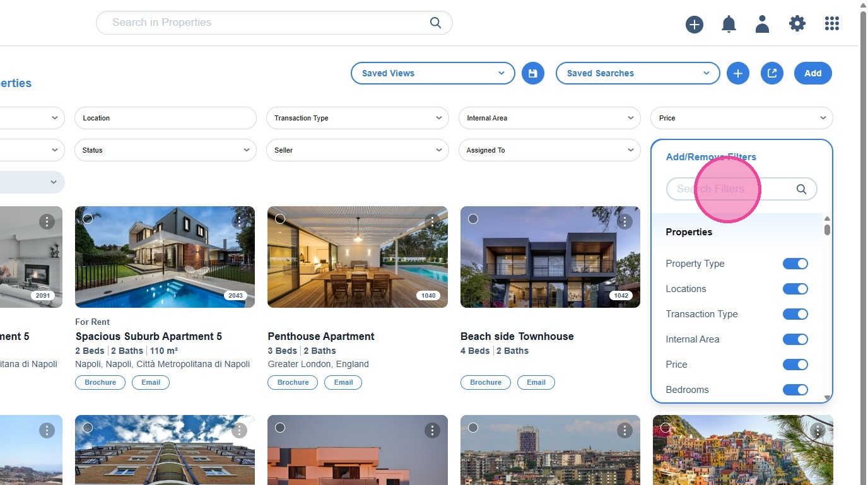Open the Penthouse Apartment patio photo

pyautogui.click(x=358, y=257)
